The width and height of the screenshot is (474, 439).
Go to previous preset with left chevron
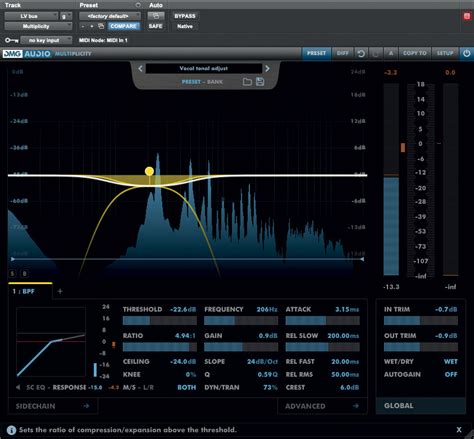140,68
